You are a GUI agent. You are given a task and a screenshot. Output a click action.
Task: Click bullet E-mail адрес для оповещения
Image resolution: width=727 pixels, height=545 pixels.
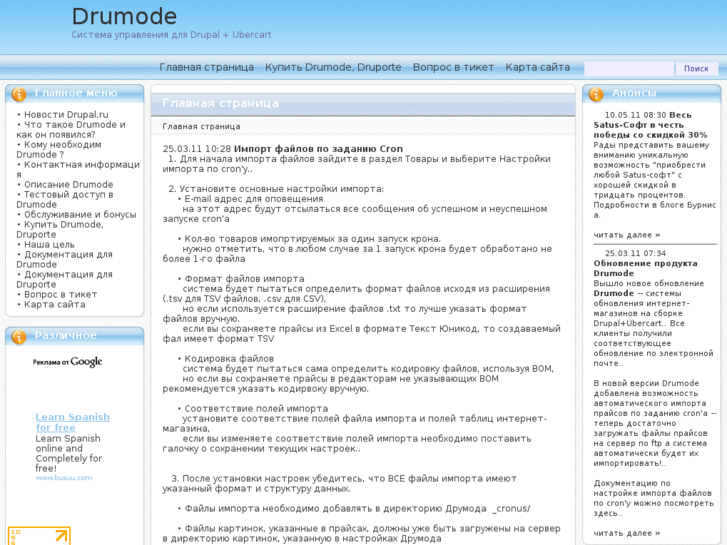coord(254,199)
